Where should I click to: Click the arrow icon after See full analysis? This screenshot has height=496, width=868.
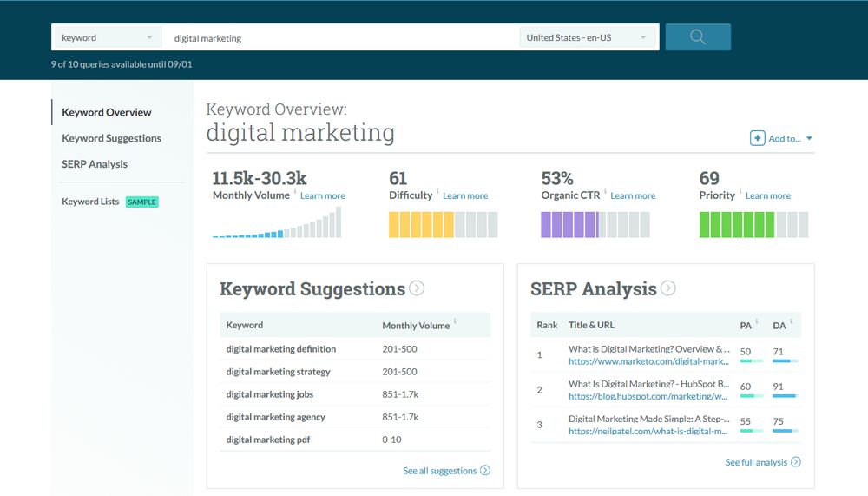pos(796,462)
